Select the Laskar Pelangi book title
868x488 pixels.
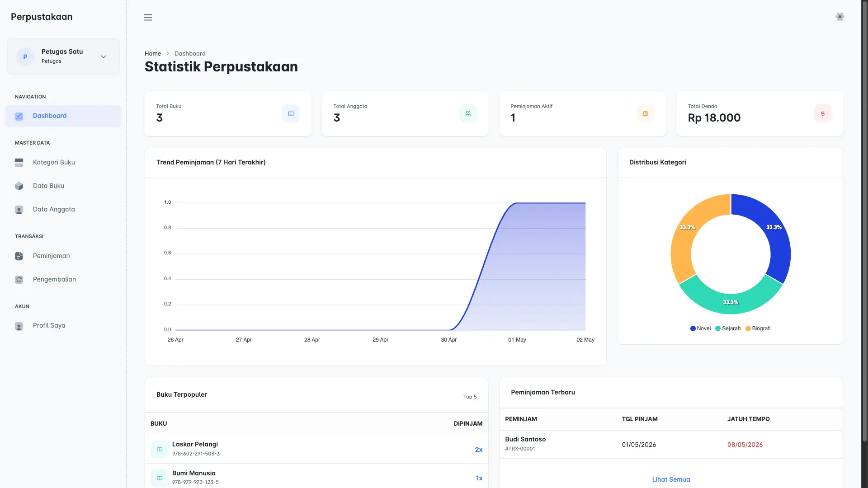pyautogui.click(x=195, y=444)
